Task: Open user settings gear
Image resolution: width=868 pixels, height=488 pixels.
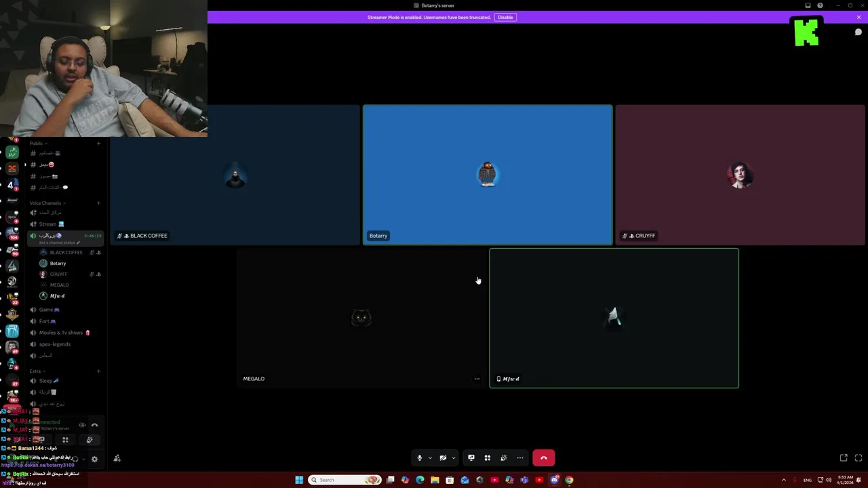Action: click(x=94, y=459)
